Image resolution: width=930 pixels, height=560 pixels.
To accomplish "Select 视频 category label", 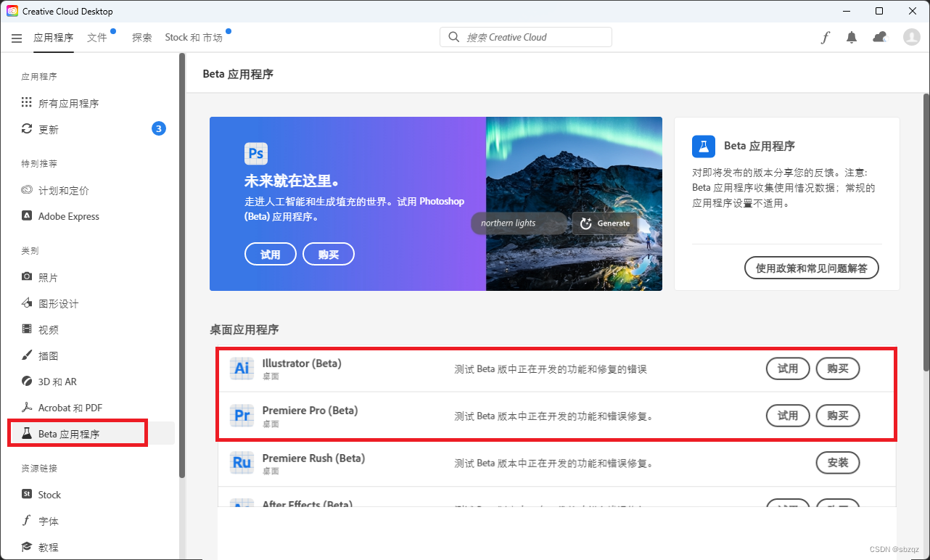I will click(x=49, y=330).
